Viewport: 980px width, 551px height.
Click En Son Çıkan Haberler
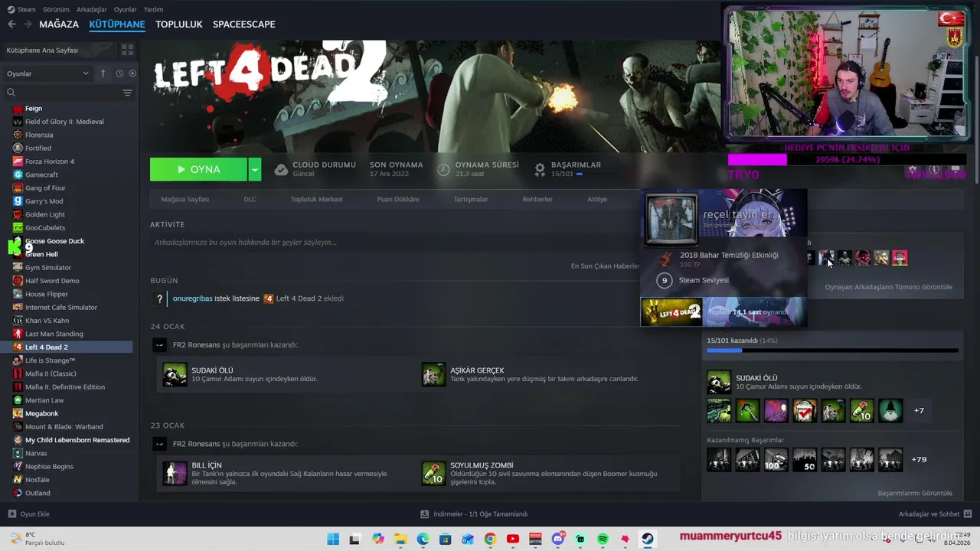(605, 266)
